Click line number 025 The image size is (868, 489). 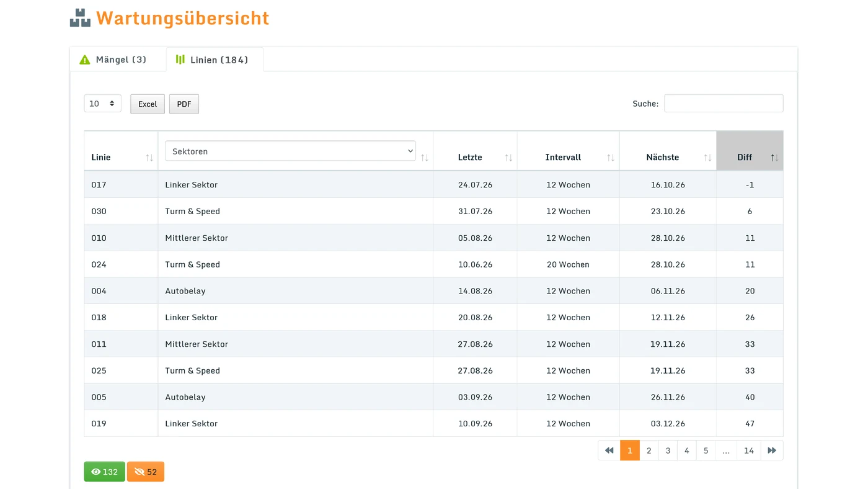[x=99, y=370]
